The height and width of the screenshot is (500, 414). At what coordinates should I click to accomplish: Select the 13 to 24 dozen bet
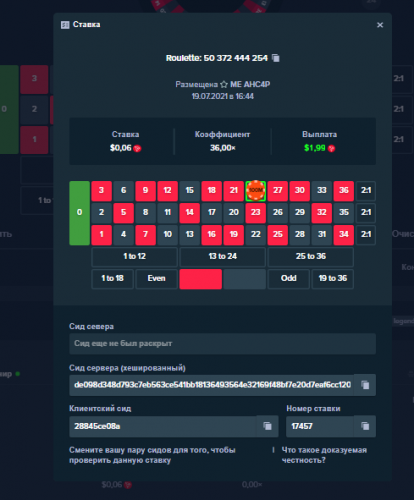point(222,257)
